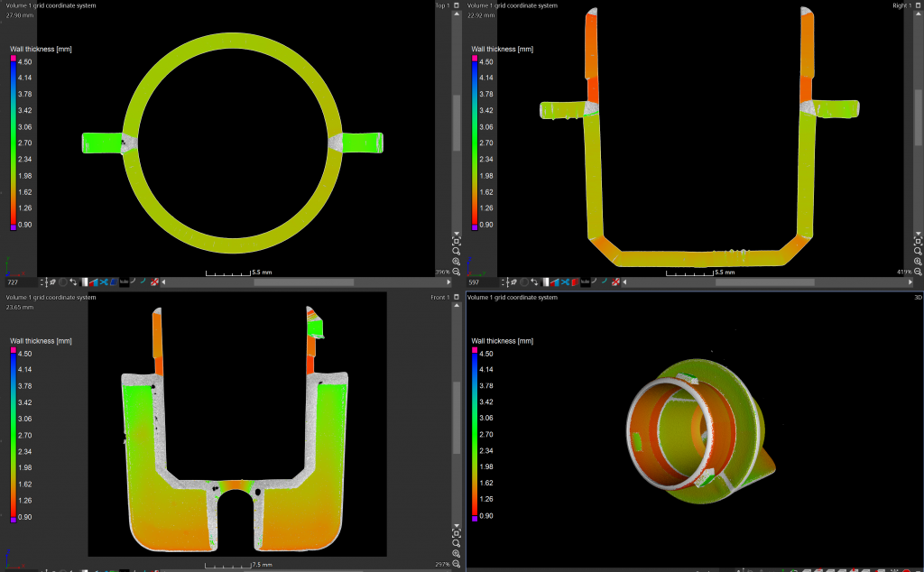The image size is (924, 572).
Task: Click red crossed-out icon in Top view toolbar
Action: coord(155,282)
